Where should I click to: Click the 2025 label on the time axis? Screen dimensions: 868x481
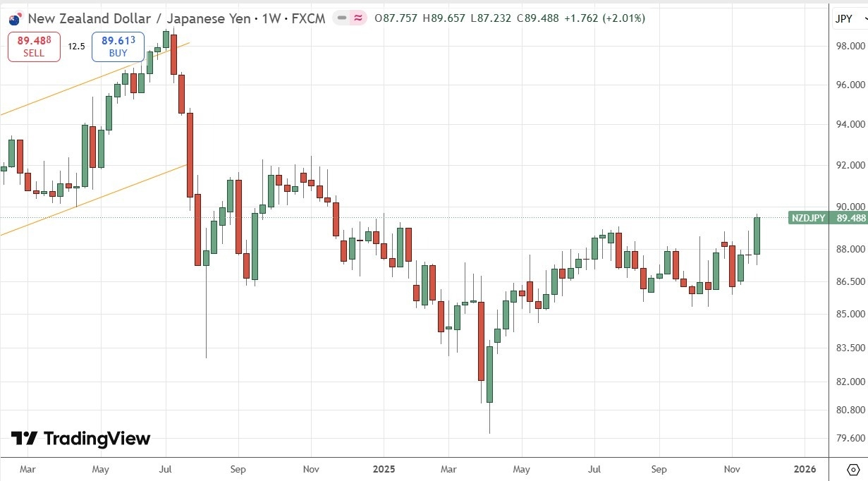(384, 469)
